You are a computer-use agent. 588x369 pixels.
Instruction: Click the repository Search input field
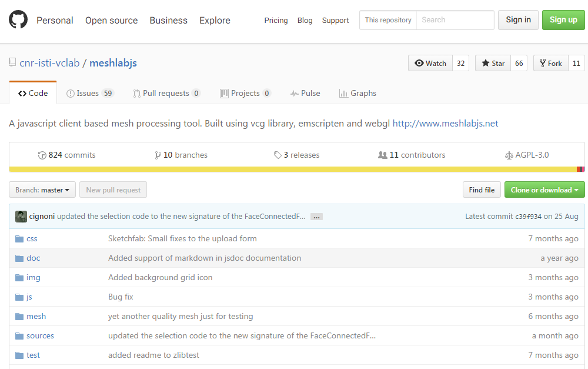tap(455, 20)
